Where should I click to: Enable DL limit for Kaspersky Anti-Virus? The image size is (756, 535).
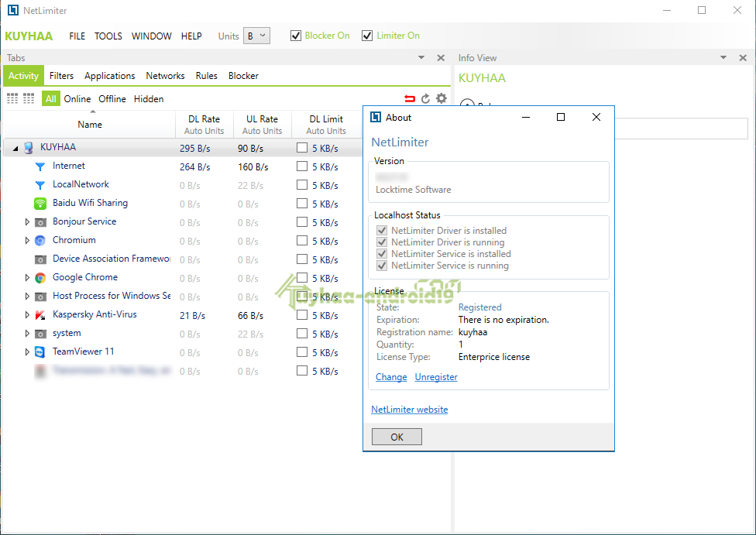(x=302, y=315)
